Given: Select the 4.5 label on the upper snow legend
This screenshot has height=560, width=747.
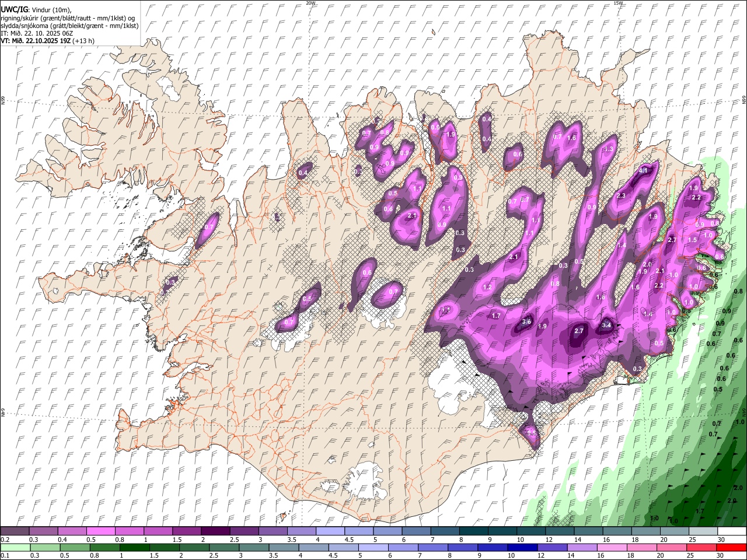Looking at the screenshot, I should (349, 540).
